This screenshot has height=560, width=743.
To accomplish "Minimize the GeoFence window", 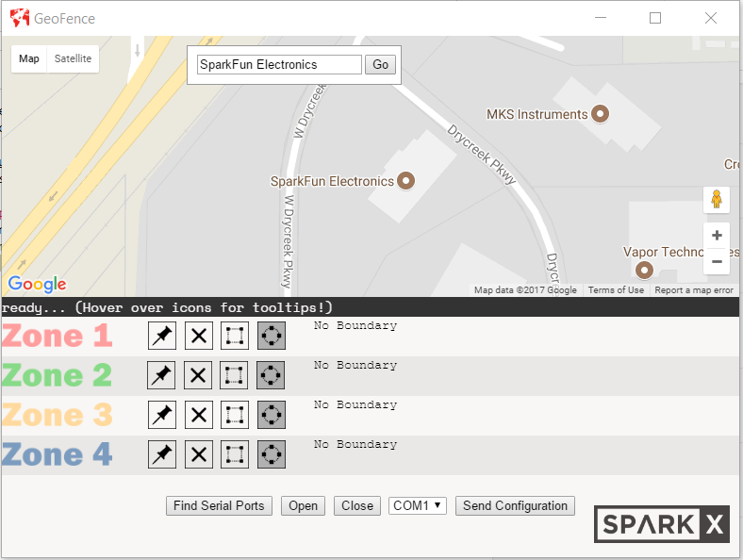I will (601, 18).
